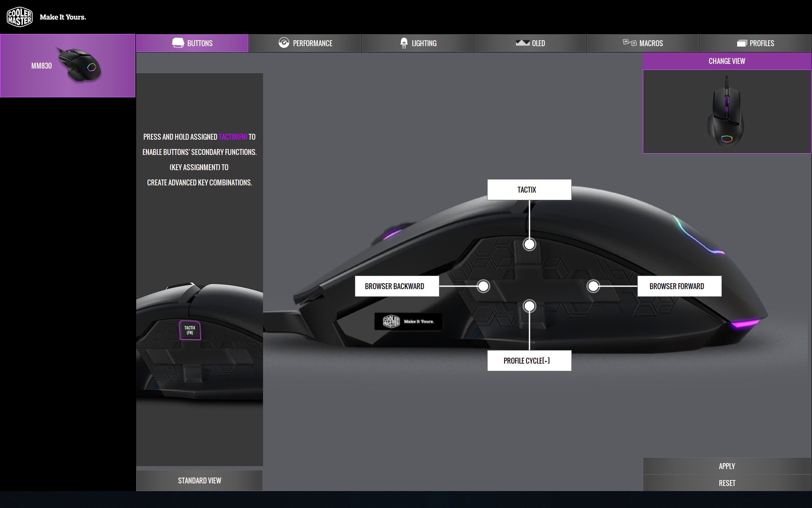
Task: Select the MM830 device tile
Action: point(68,66)
